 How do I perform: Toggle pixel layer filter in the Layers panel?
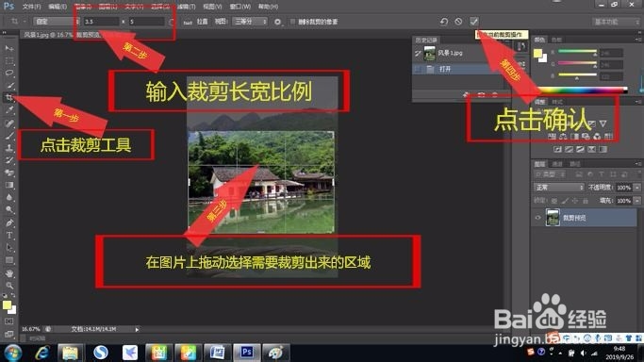pyautogui.click(x=579, y=174)
